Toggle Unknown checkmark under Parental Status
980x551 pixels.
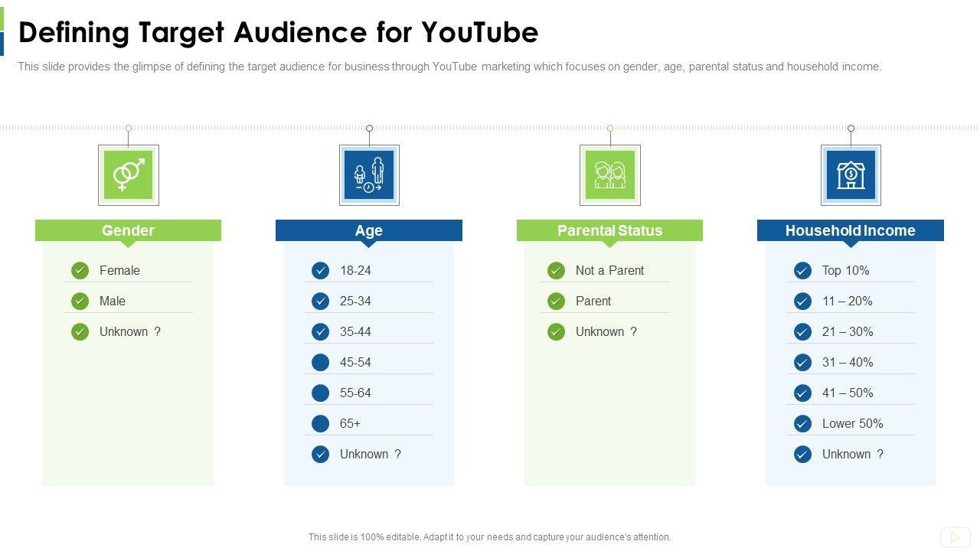tap(557, 331)
